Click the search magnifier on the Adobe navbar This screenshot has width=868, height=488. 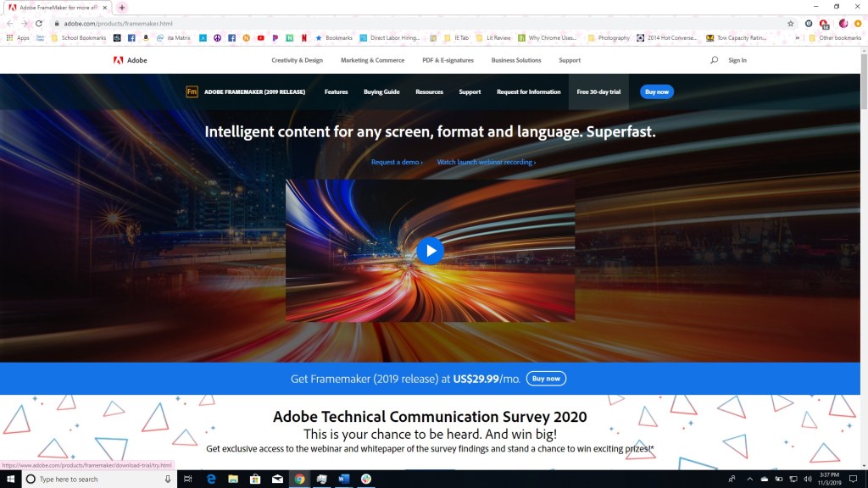(x=715, y=60)
